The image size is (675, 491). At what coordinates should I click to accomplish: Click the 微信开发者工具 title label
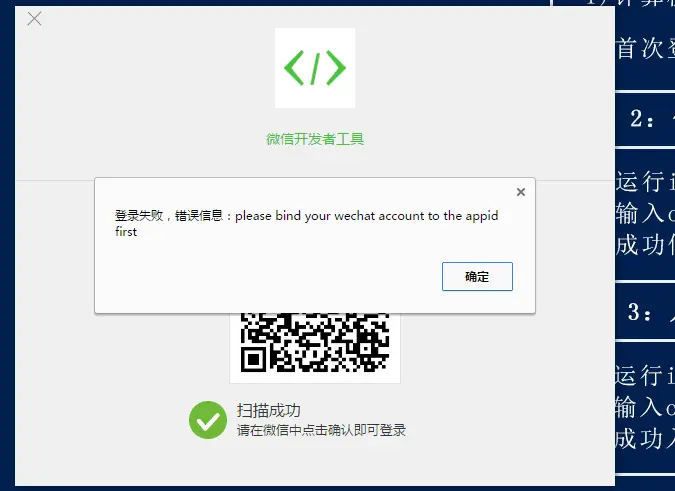pyautogui.click(x=315, y=139)
